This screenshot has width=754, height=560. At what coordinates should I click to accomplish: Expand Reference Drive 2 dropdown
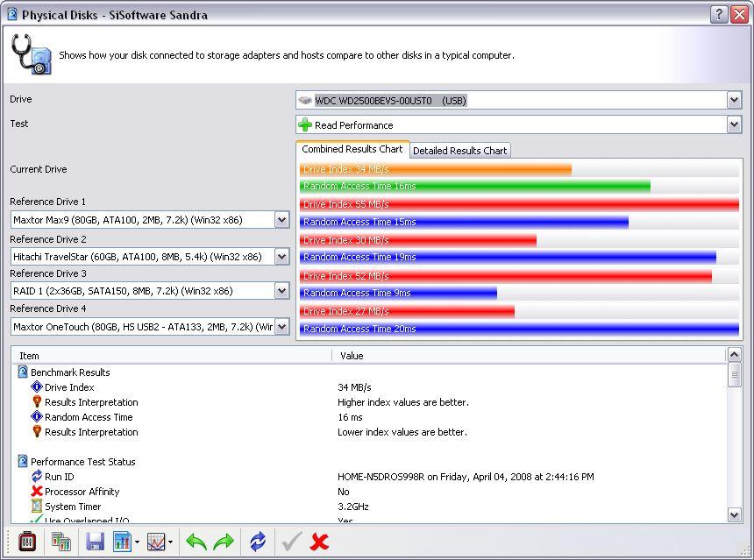tap(281, 257)
